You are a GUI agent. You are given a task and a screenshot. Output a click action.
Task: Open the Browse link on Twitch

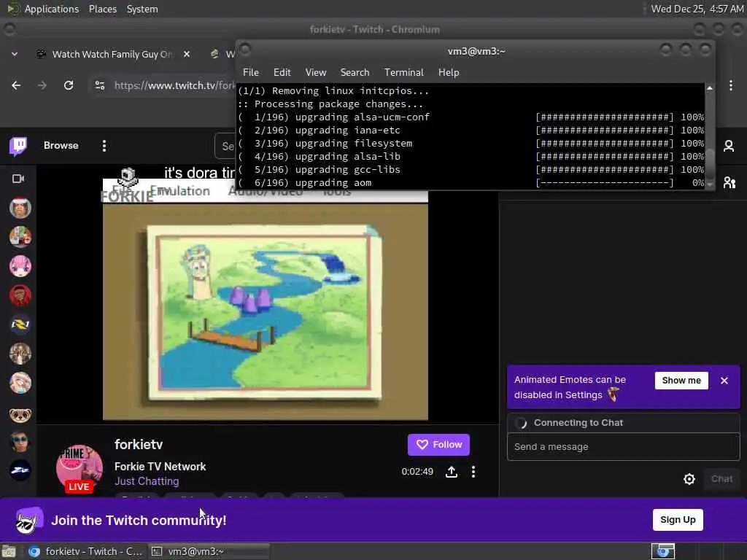(61, 146)
